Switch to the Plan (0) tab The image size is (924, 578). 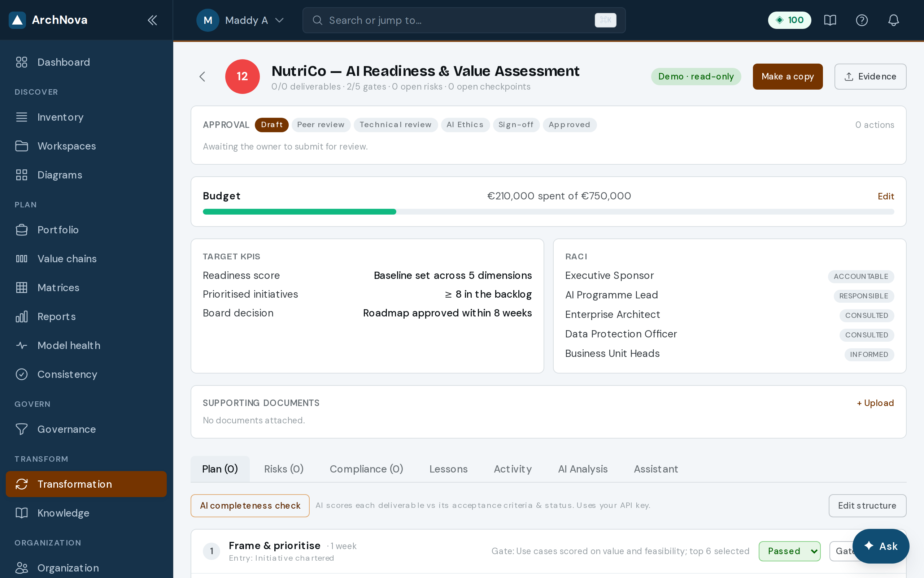[x=220, y=469]
